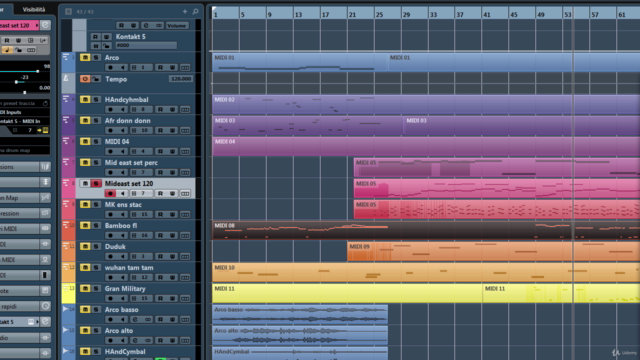
Task: Select the second MIDI 03 clip
Action: [522, 124]
